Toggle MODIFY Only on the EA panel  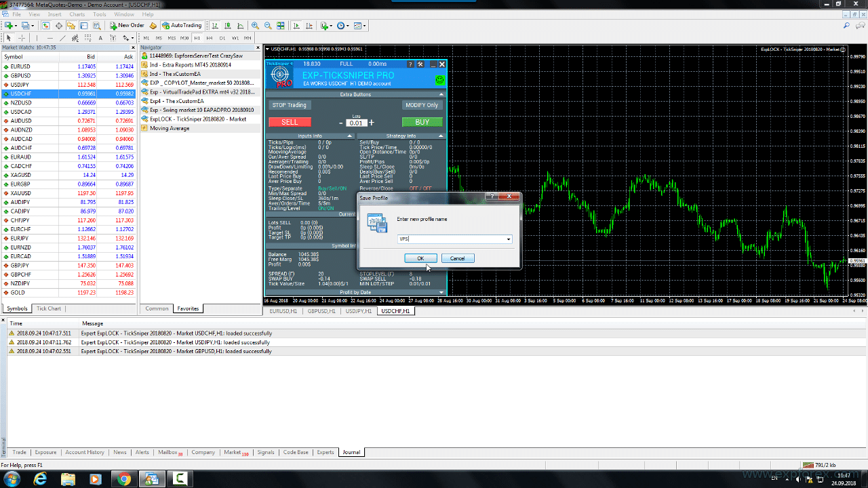pos(422,105)
